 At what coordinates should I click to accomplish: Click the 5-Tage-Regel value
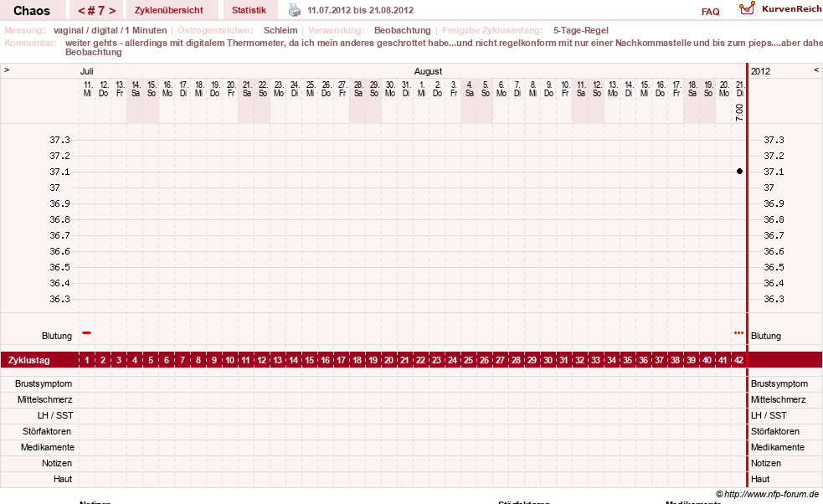click(x=580, y=30)
